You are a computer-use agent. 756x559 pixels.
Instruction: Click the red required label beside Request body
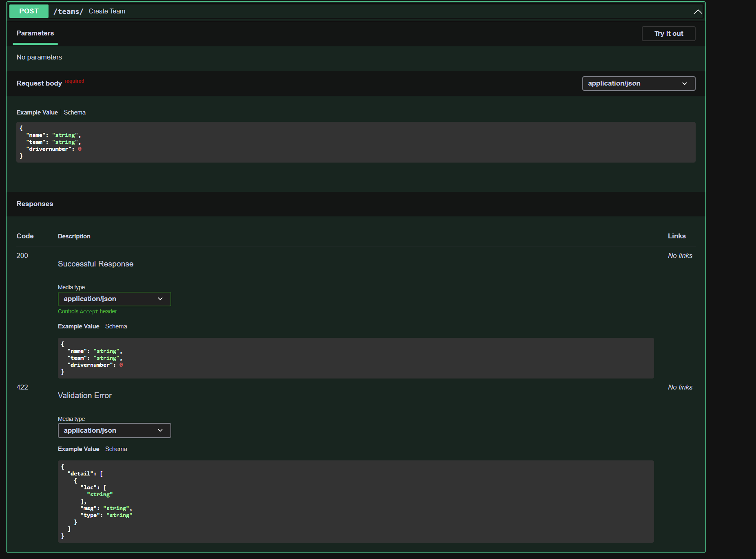(74, 81)
